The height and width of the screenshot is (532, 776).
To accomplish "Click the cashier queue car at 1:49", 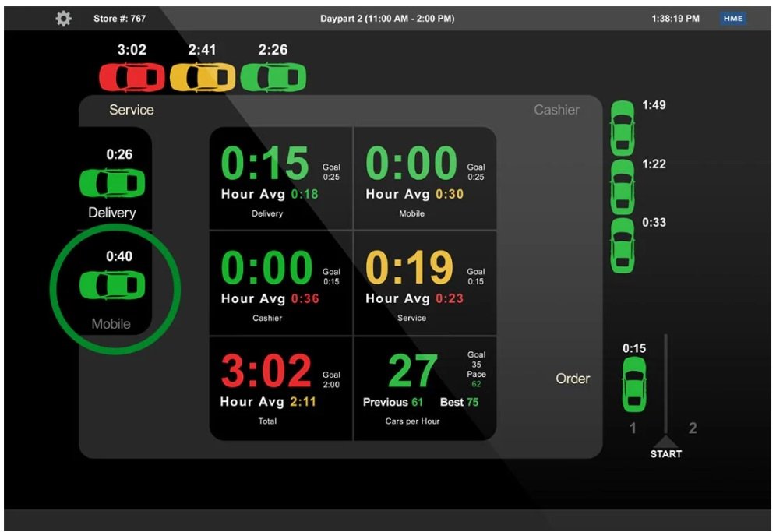I will [623, 127].
